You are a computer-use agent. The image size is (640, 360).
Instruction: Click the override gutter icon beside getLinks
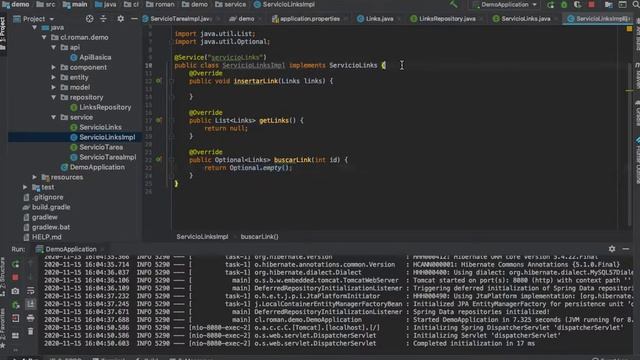coord(158,120)
